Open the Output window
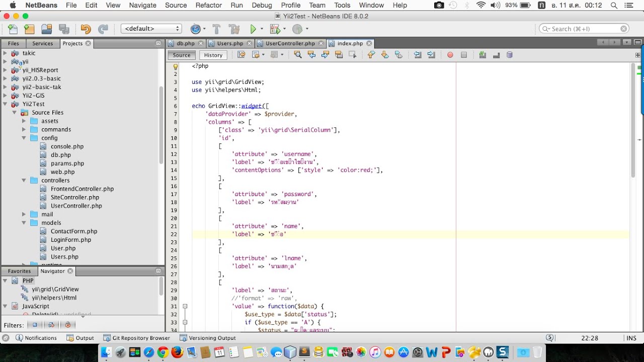This screenshot has width=644, height=362. pyautogui.click(x=80, y=338)
